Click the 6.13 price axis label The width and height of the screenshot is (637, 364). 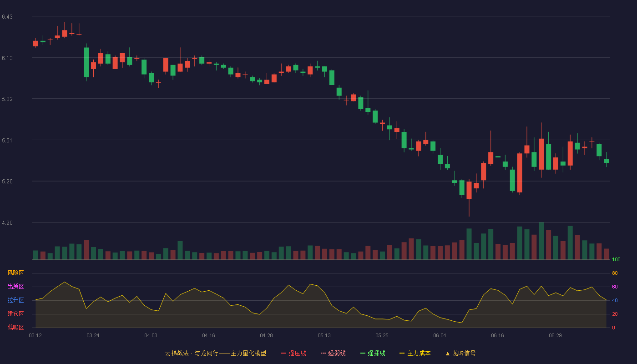point(7,58)
